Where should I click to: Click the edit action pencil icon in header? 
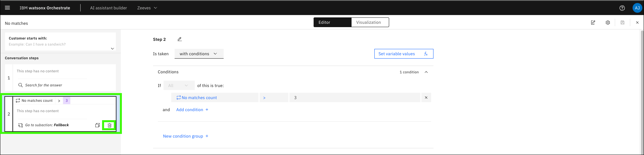(593, 22)
